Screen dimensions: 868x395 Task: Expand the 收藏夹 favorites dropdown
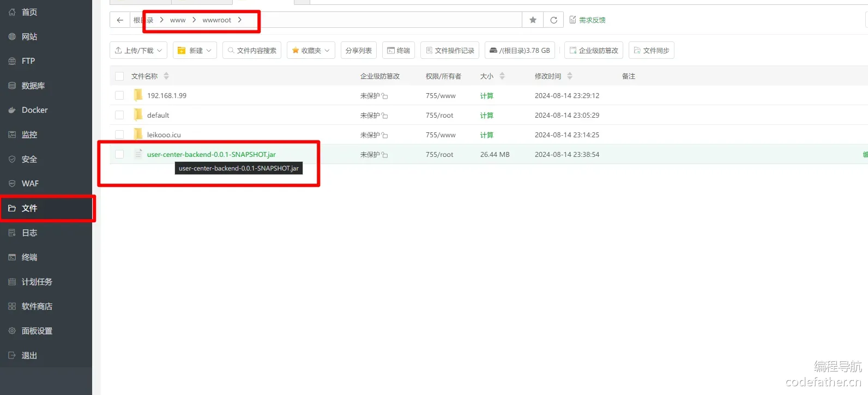tap(311, 51)
